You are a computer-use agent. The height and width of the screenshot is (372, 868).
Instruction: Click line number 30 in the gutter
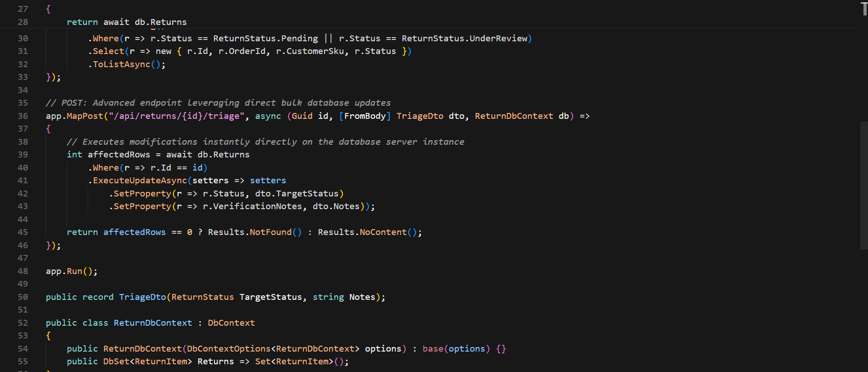23,39
